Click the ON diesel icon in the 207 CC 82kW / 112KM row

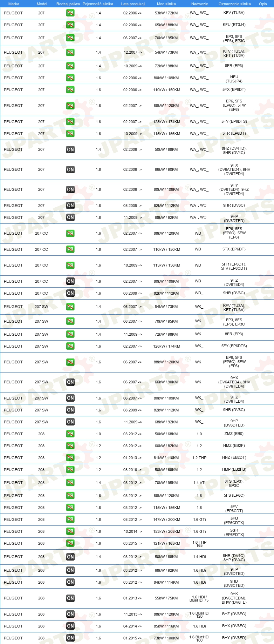tap(70, 293)
